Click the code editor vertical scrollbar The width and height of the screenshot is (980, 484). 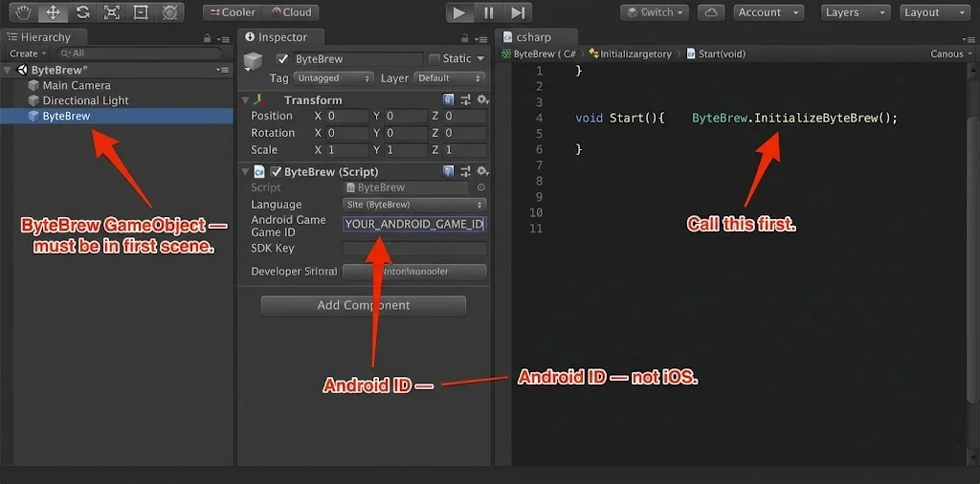pos(971,260)
